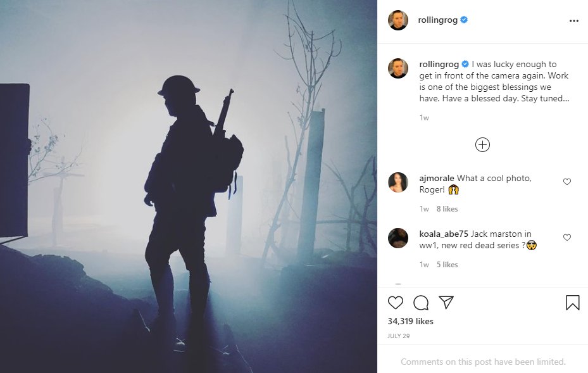Image resolution: width=588 pixels, height=373 pixels.
Task: Show the 8 likes on ajmorale's comment
Action: [447, 209]
